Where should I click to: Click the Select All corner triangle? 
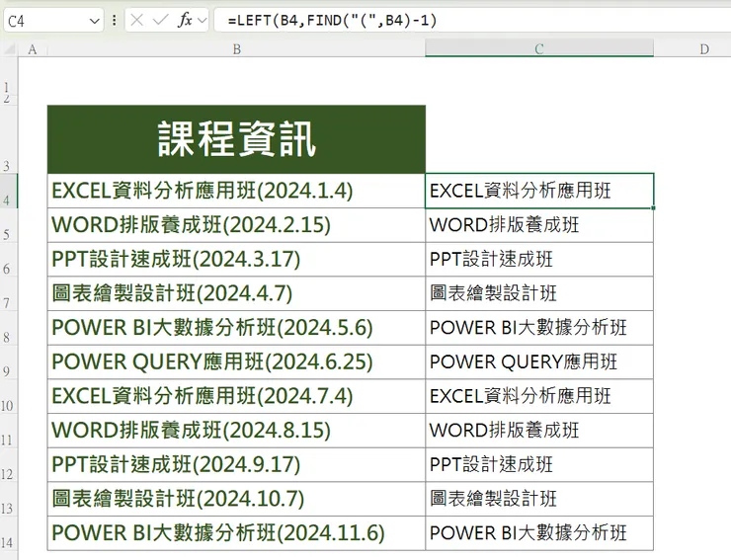(10, 48)
